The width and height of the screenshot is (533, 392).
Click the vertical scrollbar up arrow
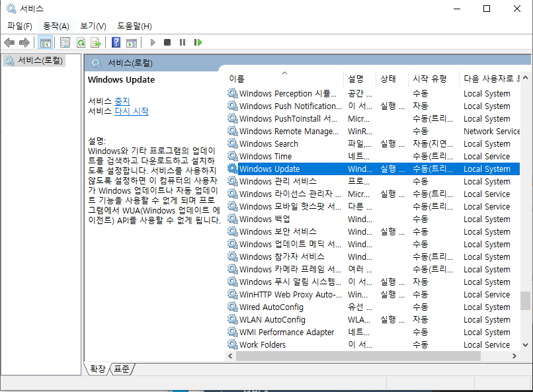click(x=526, y=78)
